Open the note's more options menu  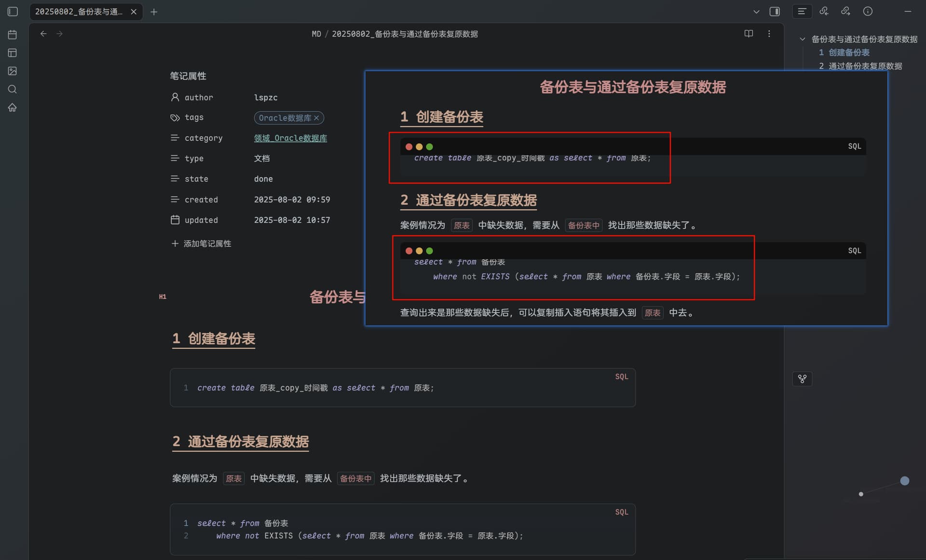pos(769,34)
